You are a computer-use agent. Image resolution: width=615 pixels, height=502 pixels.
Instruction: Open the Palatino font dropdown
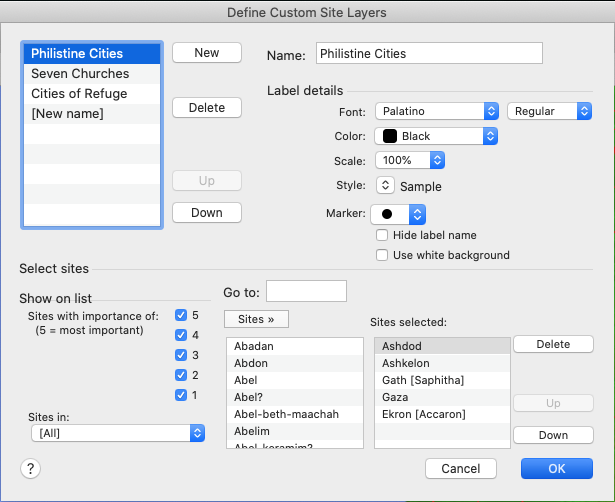(436, 111)
